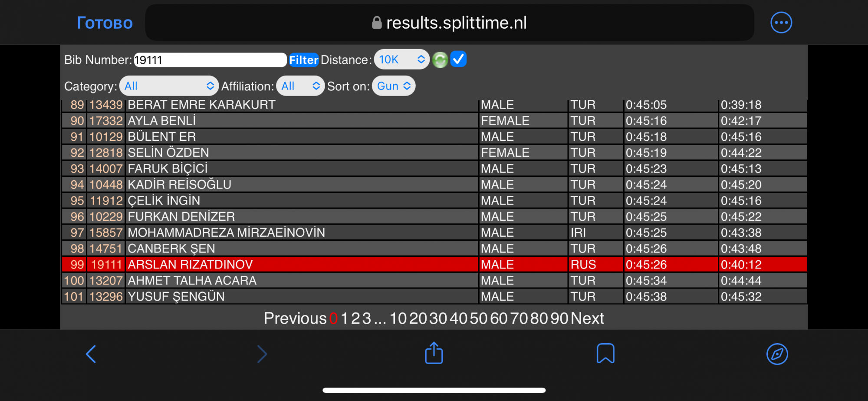
Task: Toggle the blue checkbox beside refresh
Action: 458,59
